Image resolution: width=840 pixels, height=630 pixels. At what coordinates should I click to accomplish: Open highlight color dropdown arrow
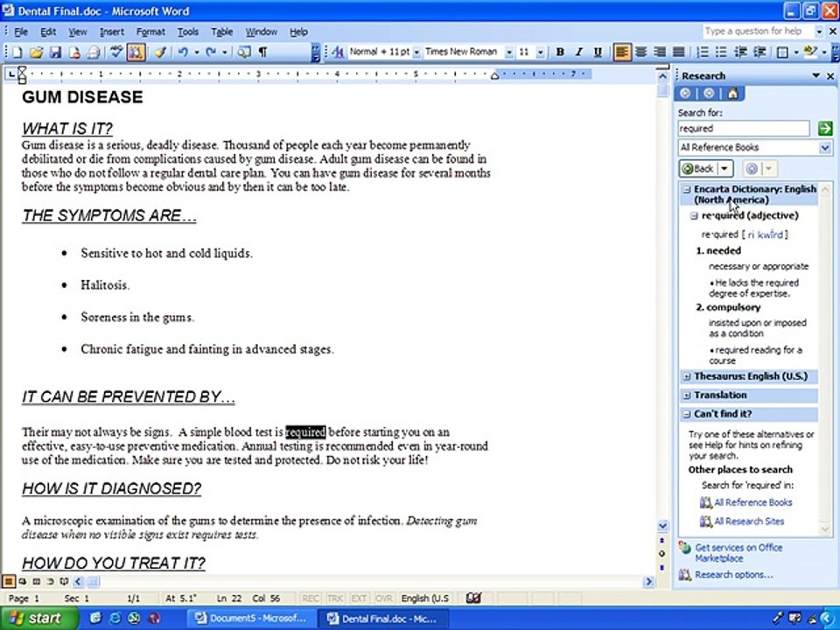click(x=823, y=52)
